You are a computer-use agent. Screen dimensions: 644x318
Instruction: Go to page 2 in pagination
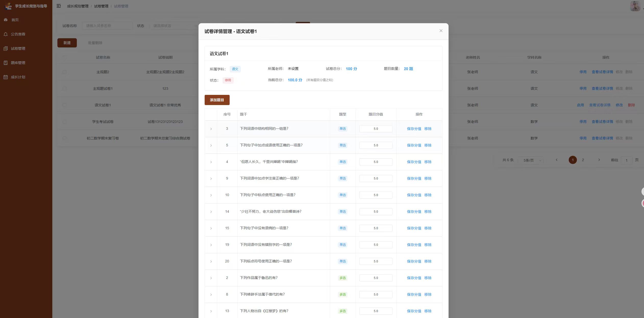[x=583, y=160]
